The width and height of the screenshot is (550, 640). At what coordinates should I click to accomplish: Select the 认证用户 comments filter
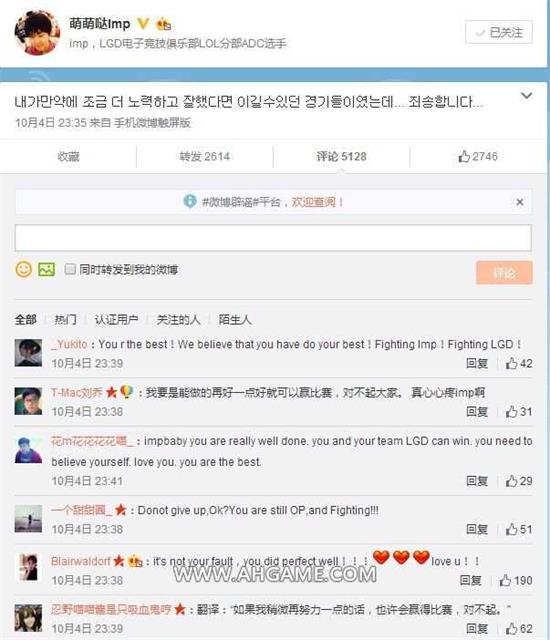tap(116, 319)
